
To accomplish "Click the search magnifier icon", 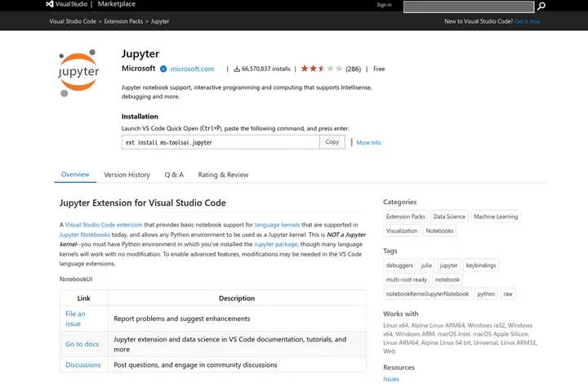I will [541, 6].
